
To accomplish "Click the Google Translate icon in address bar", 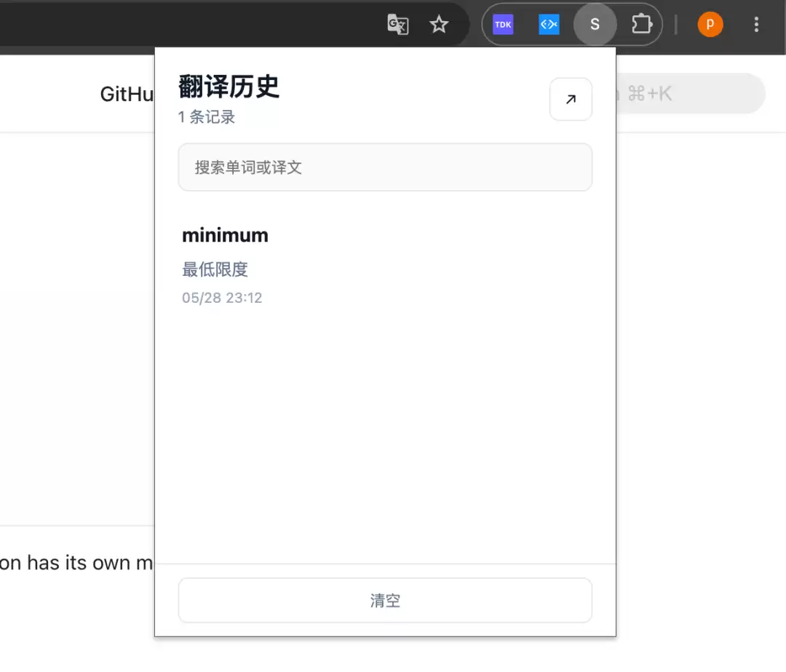I will (x=398, y=24).
